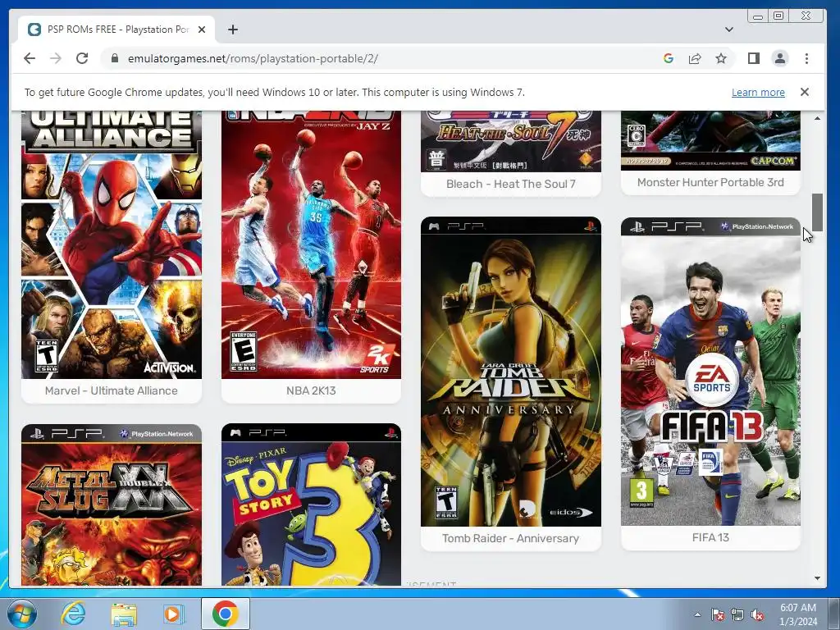Bookmark this tab with the star
This screenshot has height=630, width=840.
721,58
